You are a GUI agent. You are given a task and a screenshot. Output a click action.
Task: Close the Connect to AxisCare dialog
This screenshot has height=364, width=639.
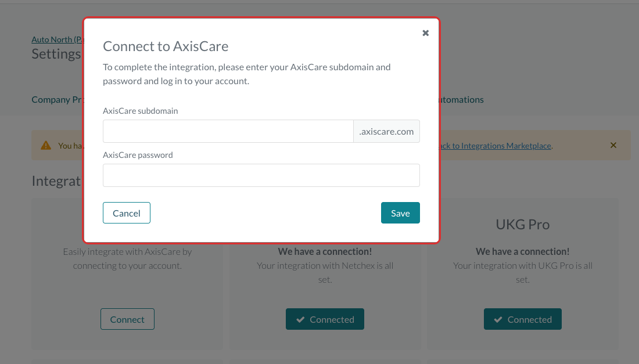click(425, 33)
